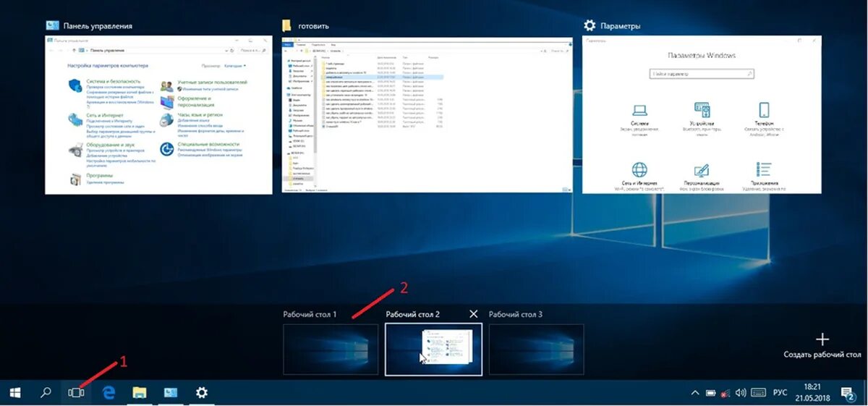Click the battery tray icon
Image resolution: width=868 pixels, height=406 pixels.
(710, 393)
